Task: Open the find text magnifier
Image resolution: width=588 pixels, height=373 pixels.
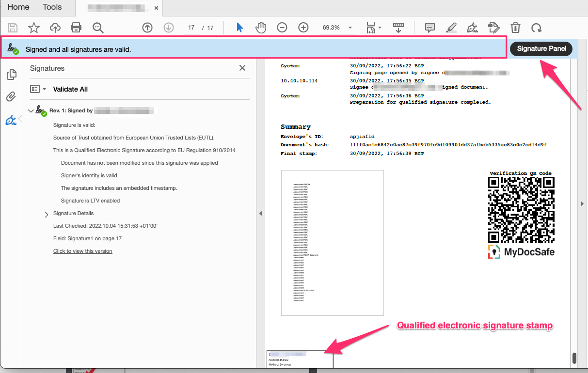Action: coord(98,28)
